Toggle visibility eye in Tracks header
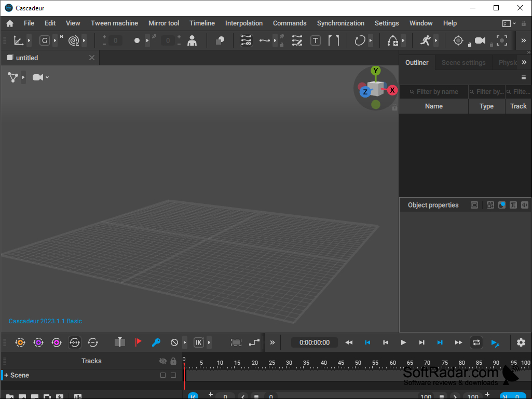 pos(163,361)
